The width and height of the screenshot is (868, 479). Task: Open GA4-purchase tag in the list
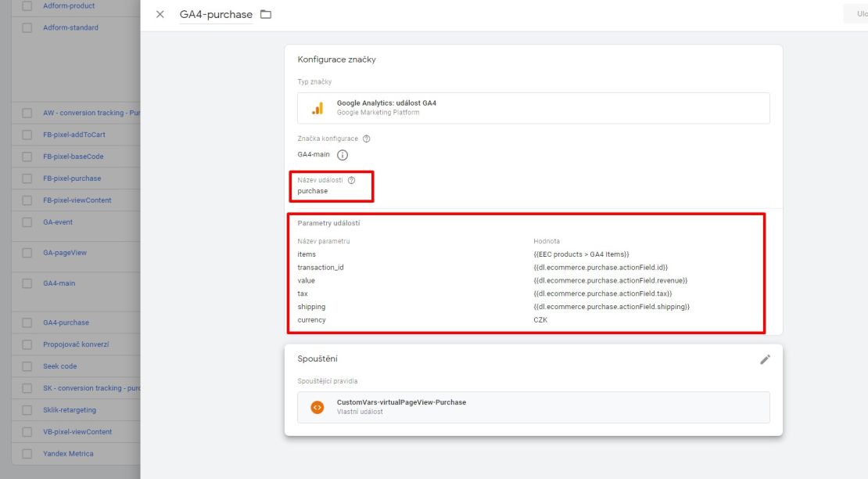coord(66,322)
